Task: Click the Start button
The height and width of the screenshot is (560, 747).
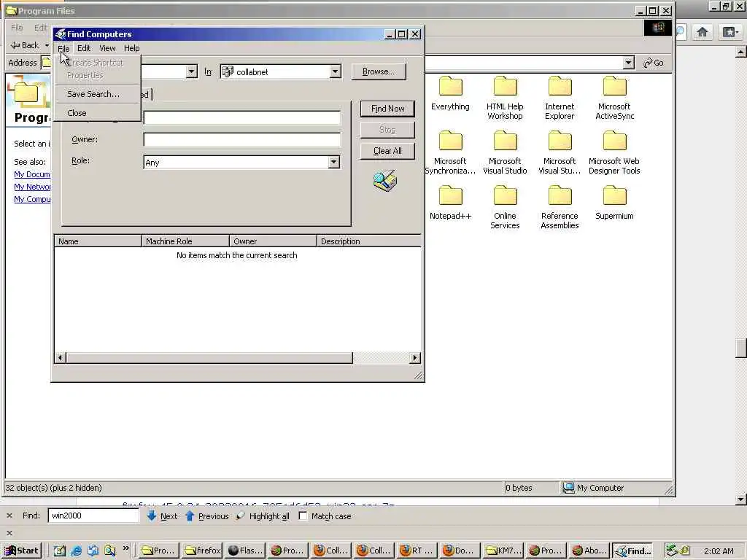Action: point(22,551)
